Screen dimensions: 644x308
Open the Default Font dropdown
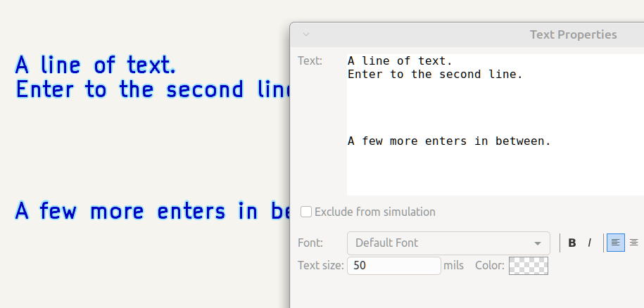(448, 243)
